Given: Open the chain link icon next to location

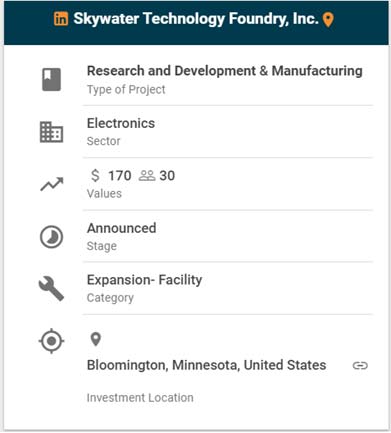Looking at the screenshot, I should (360, 366).
